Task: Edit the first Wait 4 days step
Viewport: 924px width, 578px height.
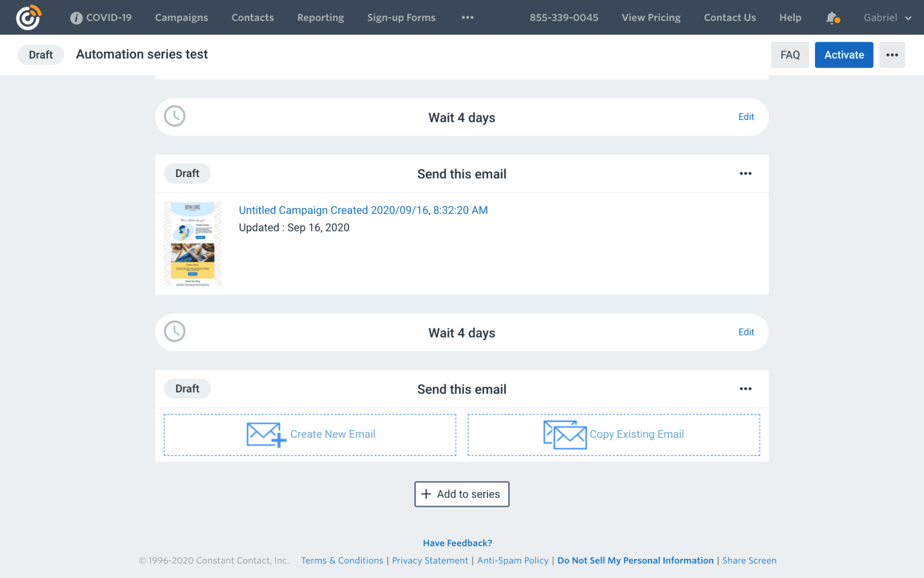Action: [746, 117]
